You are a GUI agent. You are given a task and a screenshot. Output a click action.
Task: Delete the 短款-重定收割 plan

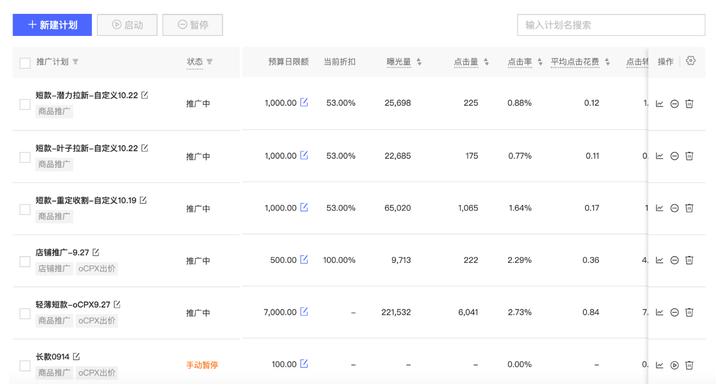689,208
